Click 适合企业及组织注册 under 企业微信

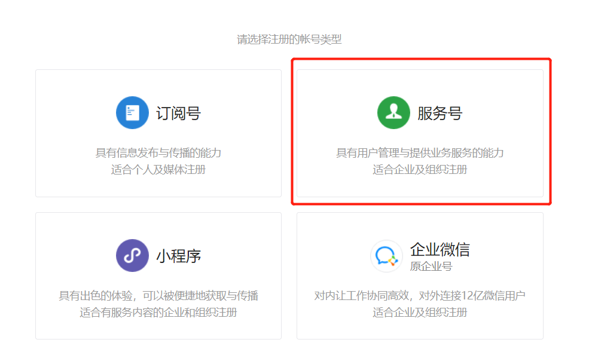click(x=420, y=312)
